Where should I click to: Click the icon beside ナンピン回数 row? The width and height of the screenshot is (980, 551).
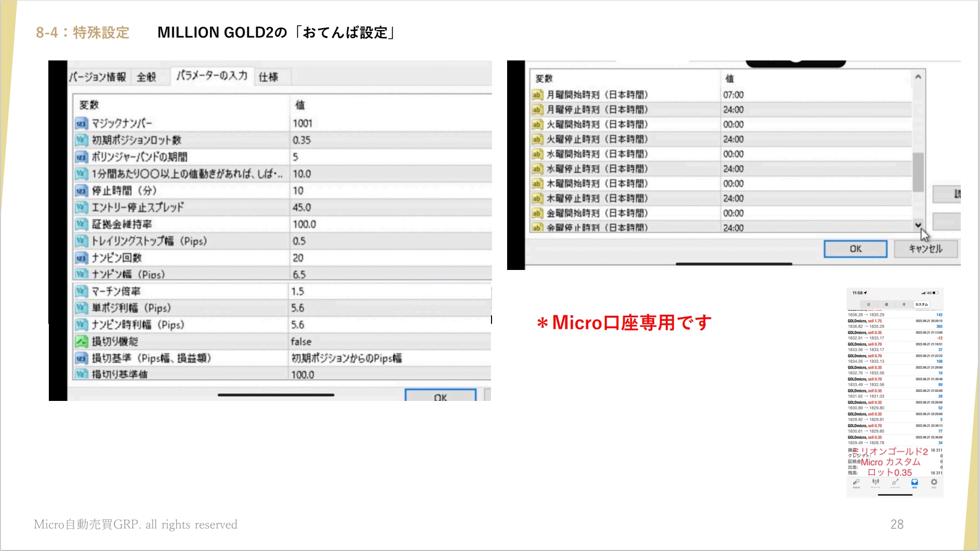[81, 258]
